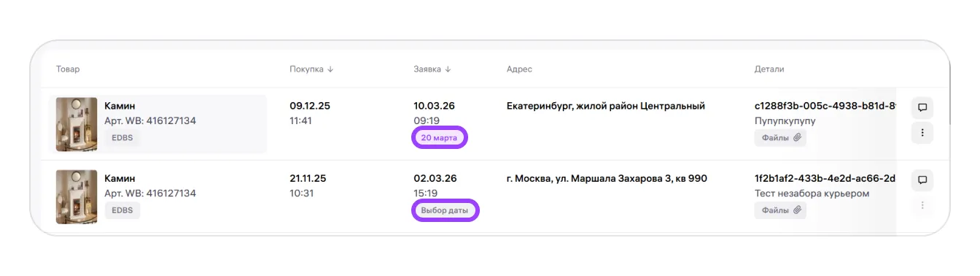This screenshot has height=276, width=980.
Task: Click EDBS tag in first row
Action: [122, 137]
